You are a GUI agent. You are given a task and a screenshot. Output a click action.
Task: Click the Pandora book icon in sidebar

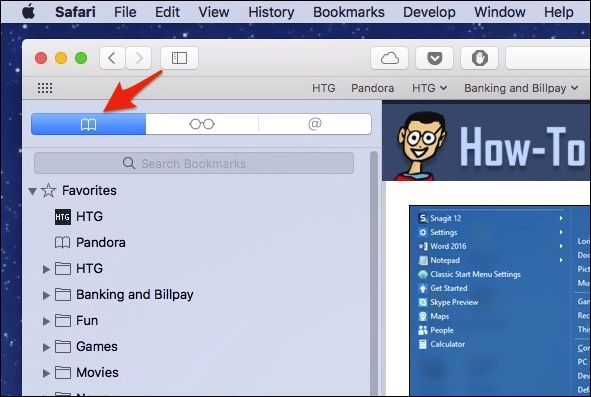point(63,242)
